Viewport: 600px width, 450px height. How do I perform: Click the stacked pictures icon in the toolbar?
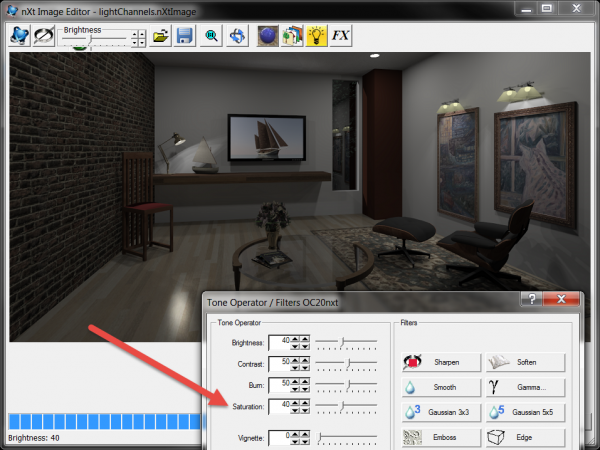(x=292, y=36)
